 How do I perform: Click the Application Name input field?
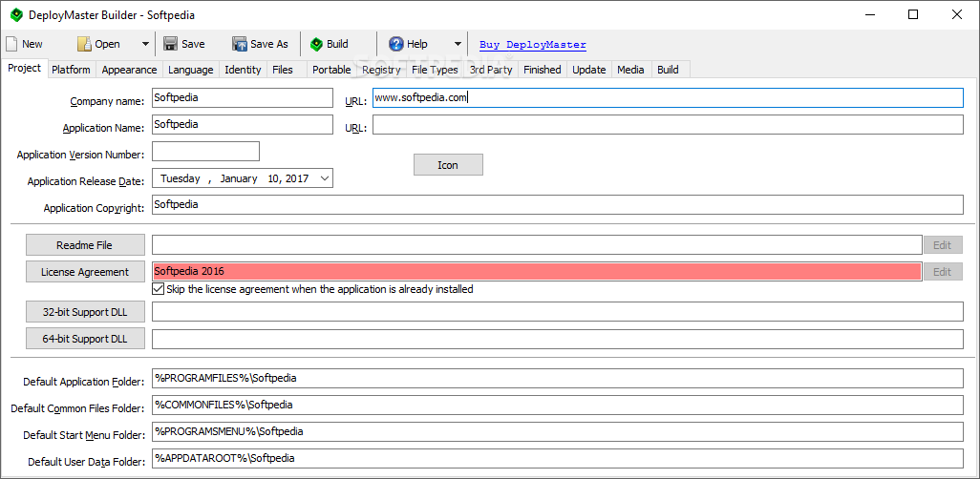click(243, 124)
